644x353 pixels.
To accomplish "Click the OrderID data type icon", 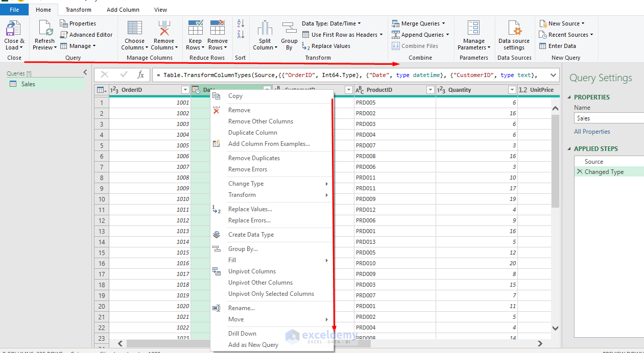I will point(115,90).
